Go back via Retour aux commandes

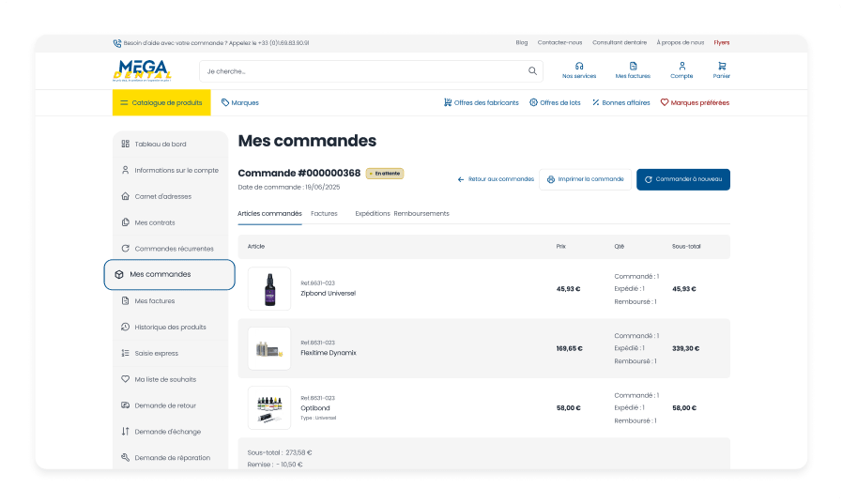(x=496, y=179)
